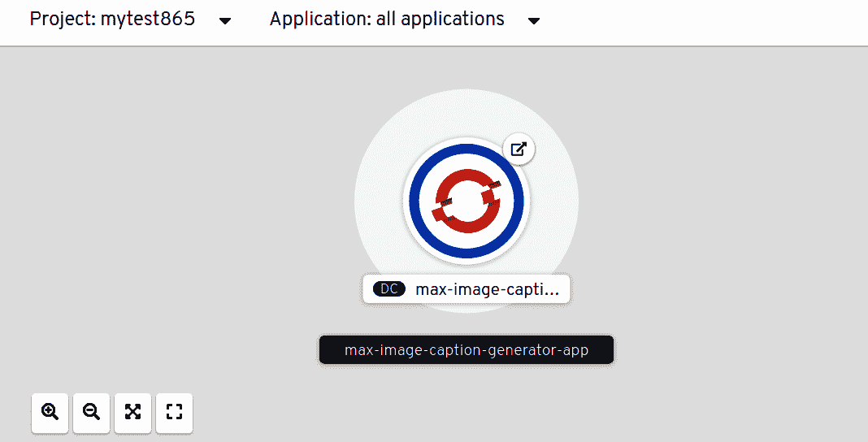Click the fit to screen icon
Screen dimensions: 868x442
pos(132,412)
